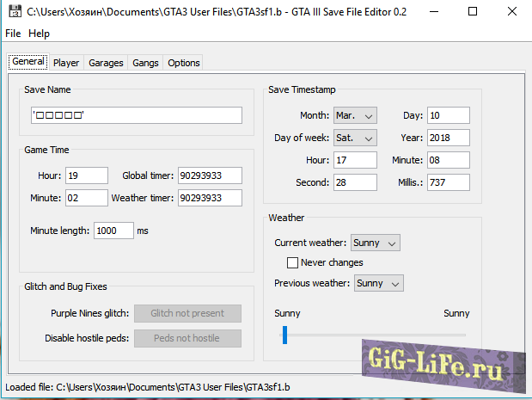The height and width of the screenshot is (400, 532).
Task: Open the Gangs tab
Action: coord(145,63)
